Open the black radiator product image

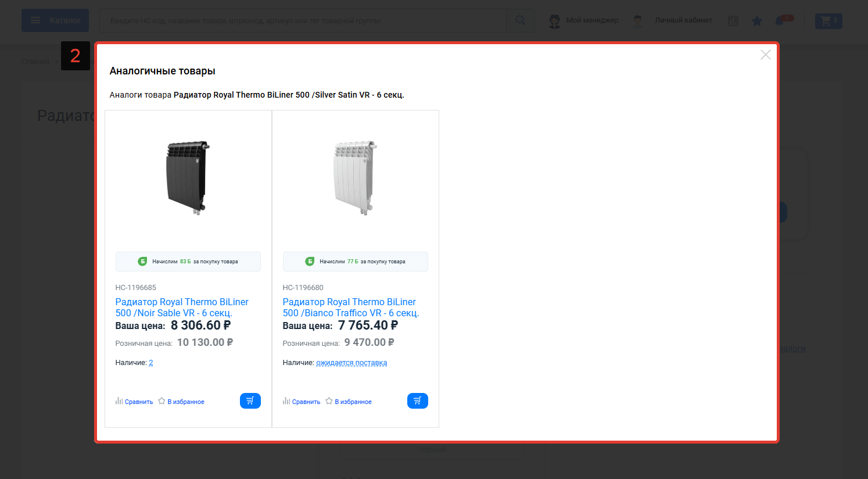(x=188, y=177)
